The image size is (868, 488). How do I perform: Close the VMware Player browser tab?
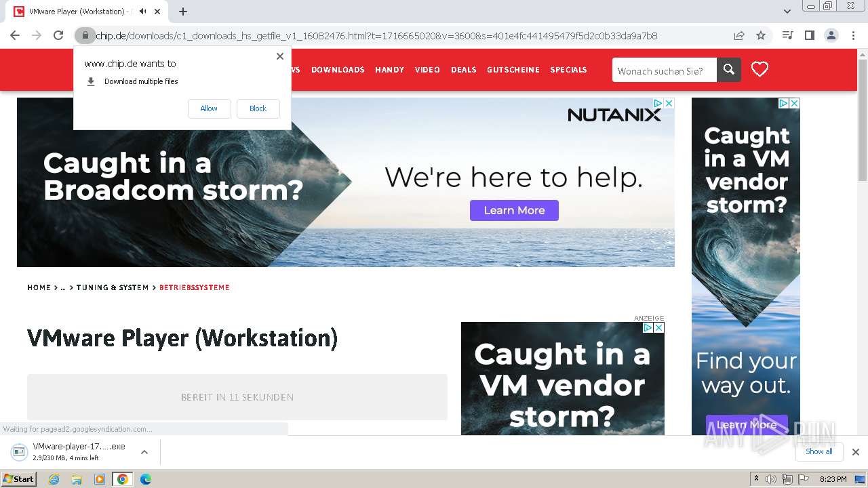click(x=159, y=12)
